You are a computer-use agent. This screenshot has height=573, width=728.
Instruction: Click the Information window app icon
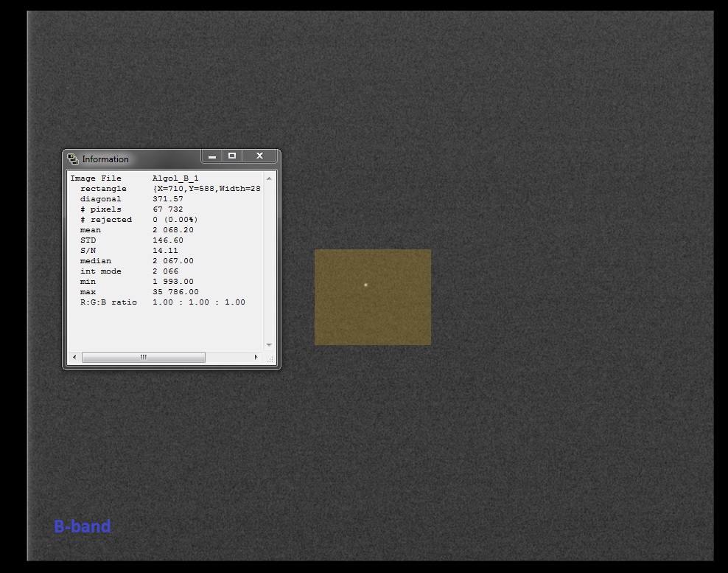tap(73, 159)
